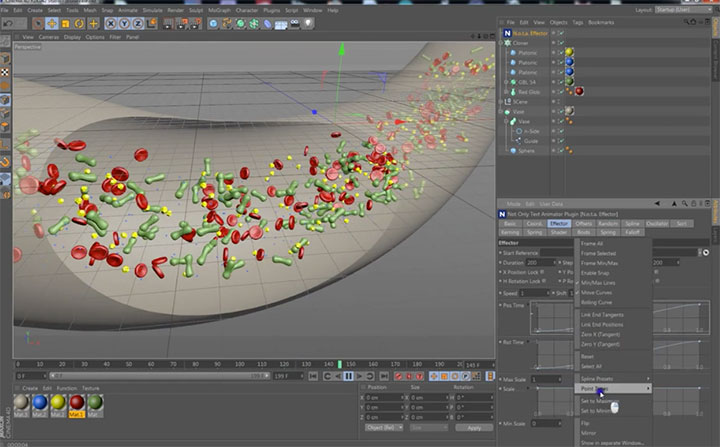Image resolution: width=720 pixels, height=447 pixels.
Task: Collapse the nested Vase sweep object
Action: 506,121
